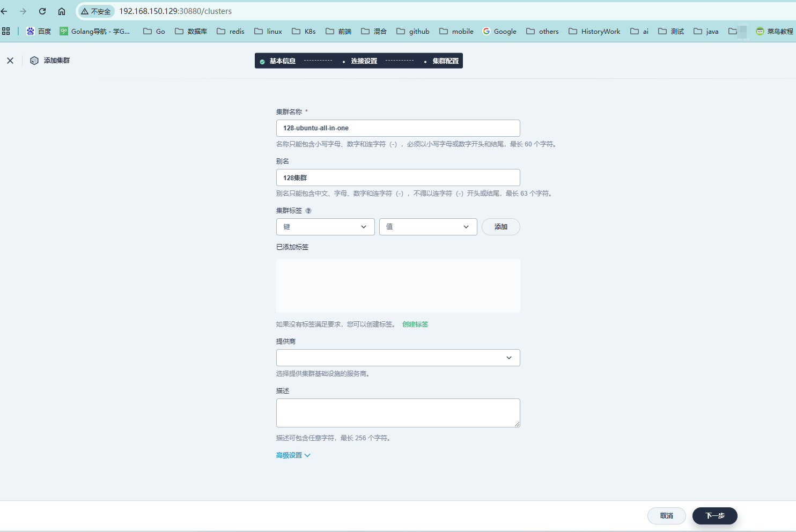Click the 创建标签 link
The image size is (796, 532).
pyautogui.click(x=415, y=324)
